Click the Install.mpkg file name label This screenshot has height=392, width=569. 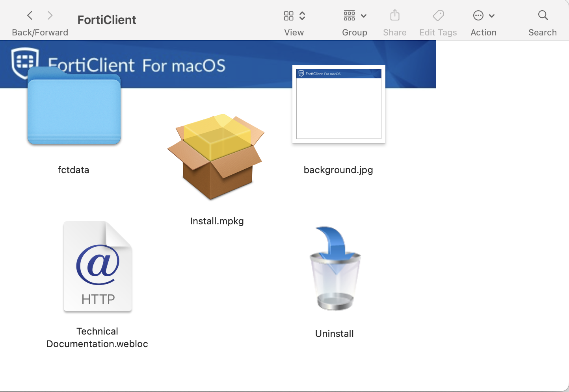point(217,221)
